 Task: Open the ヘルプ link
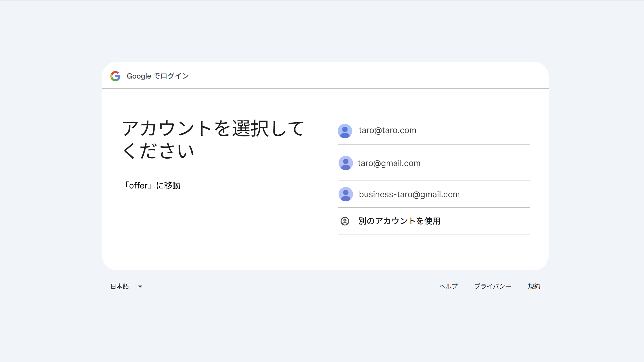tap(448, 286)
